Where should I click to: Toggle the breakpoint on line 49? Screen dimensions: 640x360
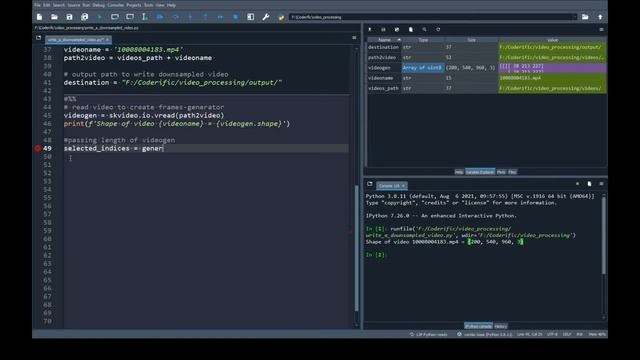pyautogui.click(x=38, y=148)
